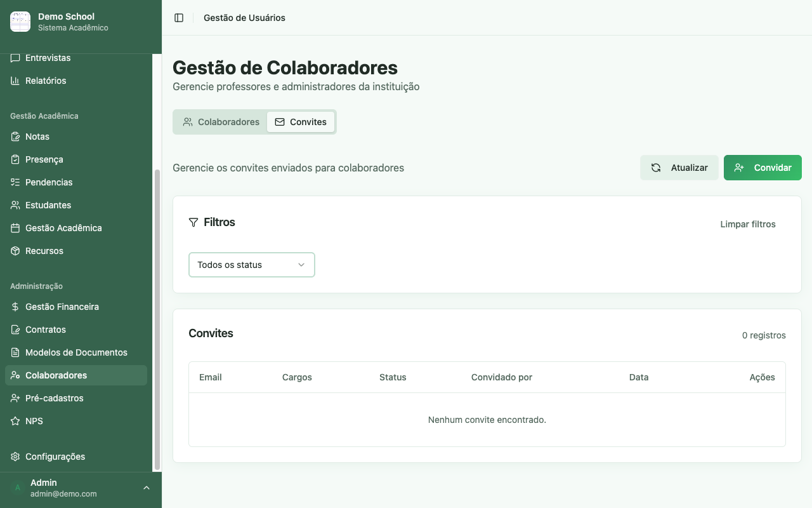Click the Admin avatar circle
812x508 pixels.
(18, 488)
